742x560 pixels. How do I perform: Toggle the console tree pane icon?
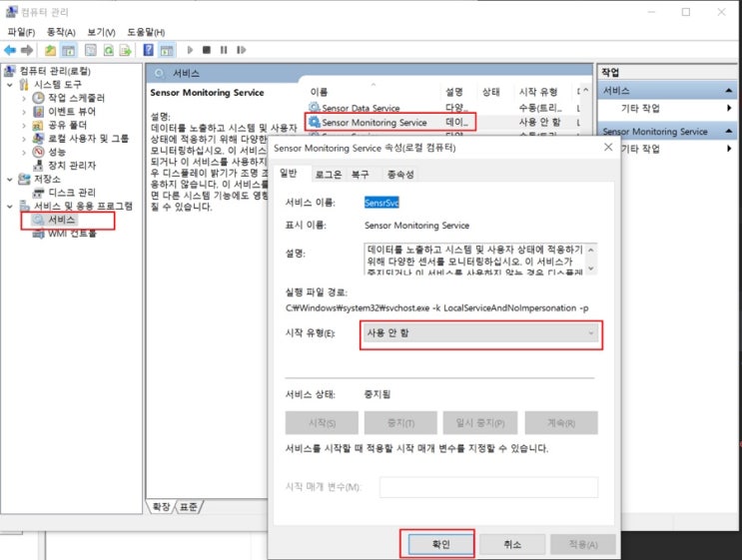69,50
